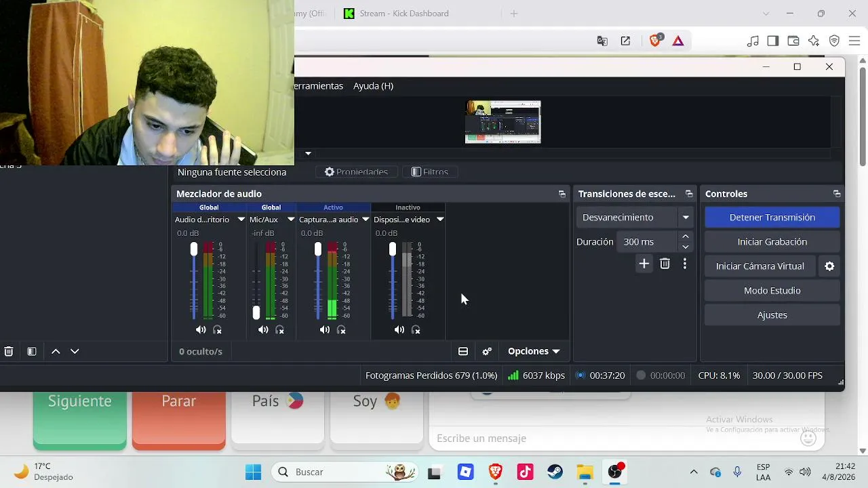The image size is (868, 488).
Task: Undock the Mezclador de audio panel
Action: coord(561,194)
